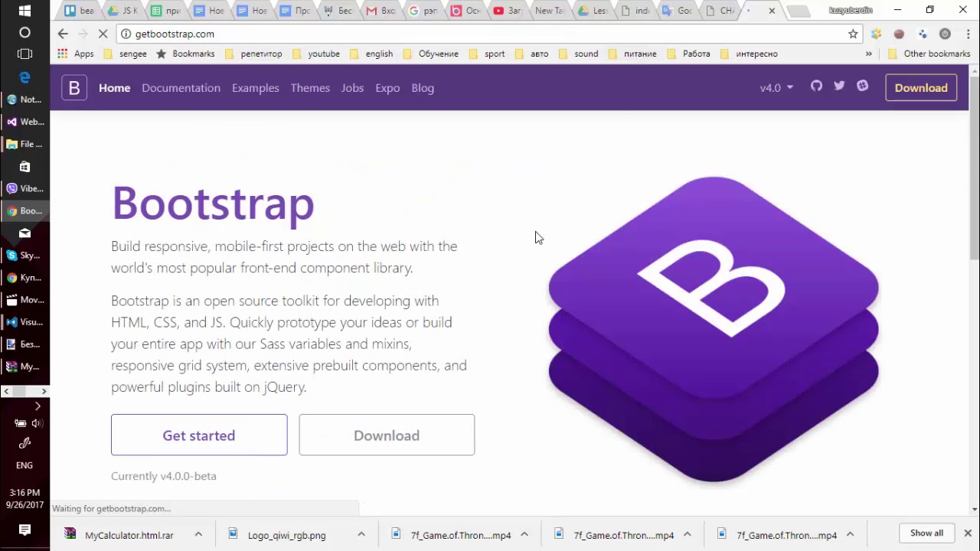This screenshot has height=551, width=980.
Task: Click page vertical scrollbar thumb
Action: pyautogui.click(x=974, y=168)
